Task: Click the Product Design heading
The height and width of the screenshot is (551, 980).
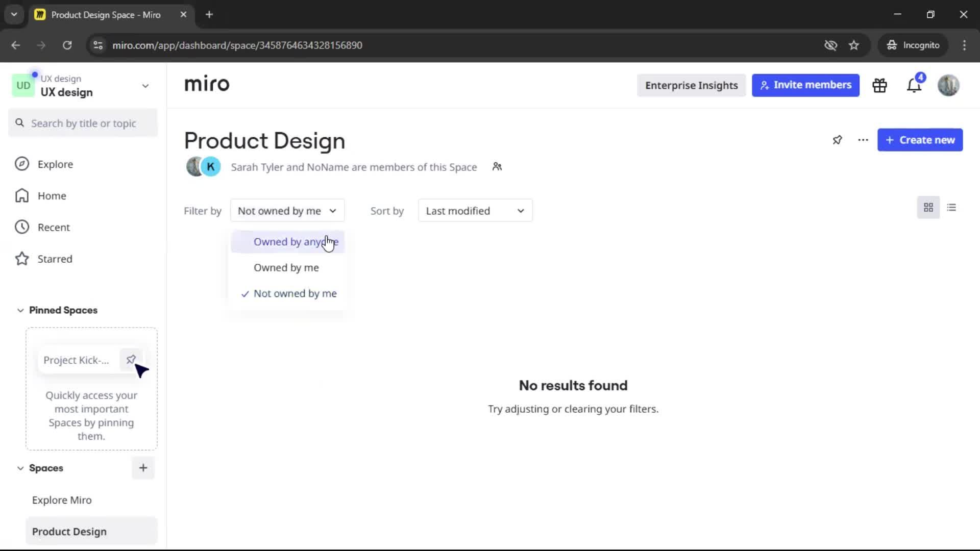Action: click(264, 141)
